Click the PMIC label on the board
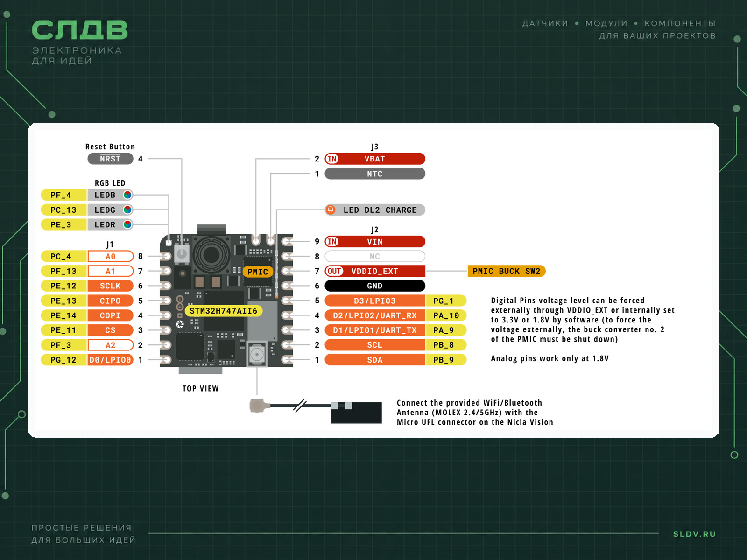Viewport: 747px width, 560px height. (258, 272)
